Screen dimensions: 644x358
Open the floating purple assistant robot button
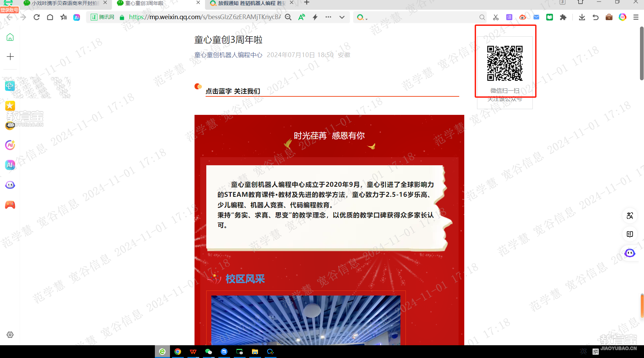[x=630, y=253]
